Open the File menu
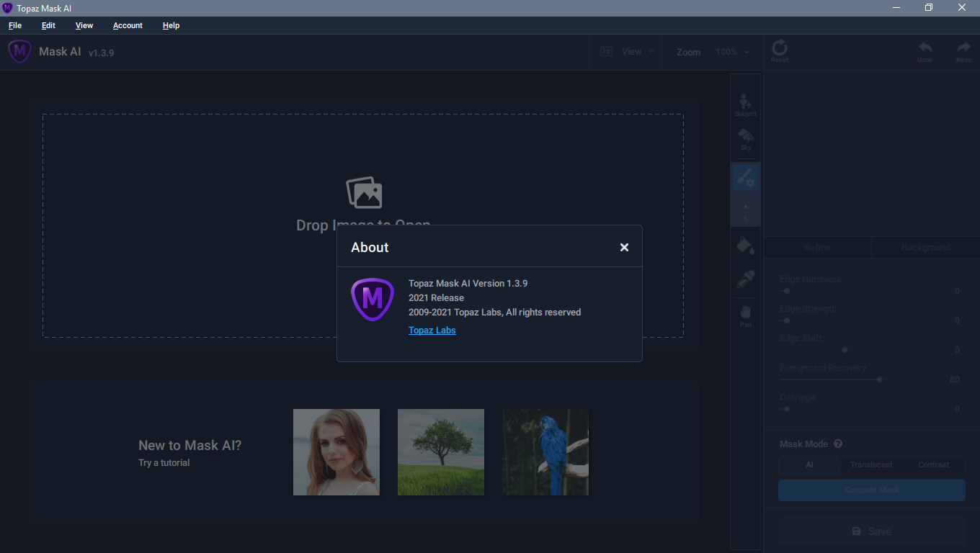Viewport: 980px width, 553px height. (15, 25)
